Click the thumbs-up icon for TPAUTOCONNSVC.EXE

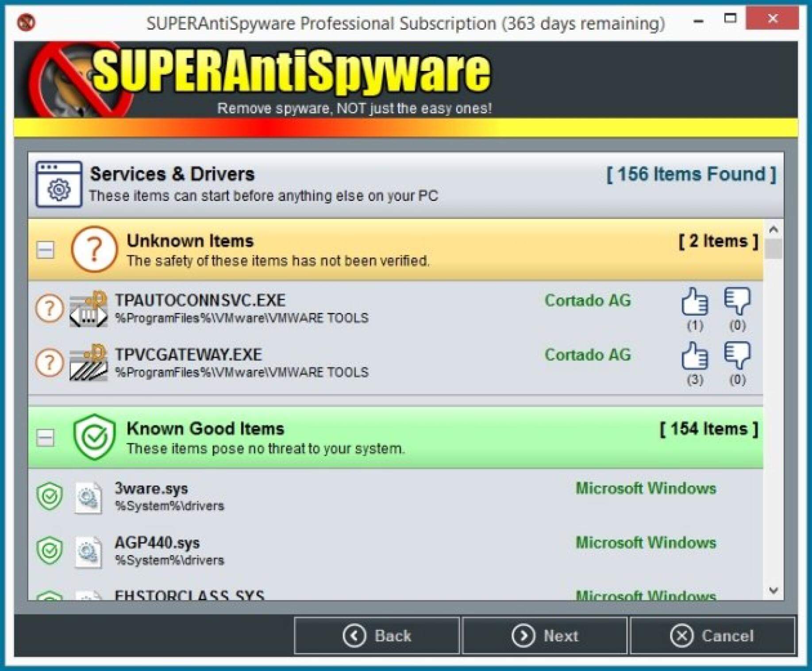point(694,301)
